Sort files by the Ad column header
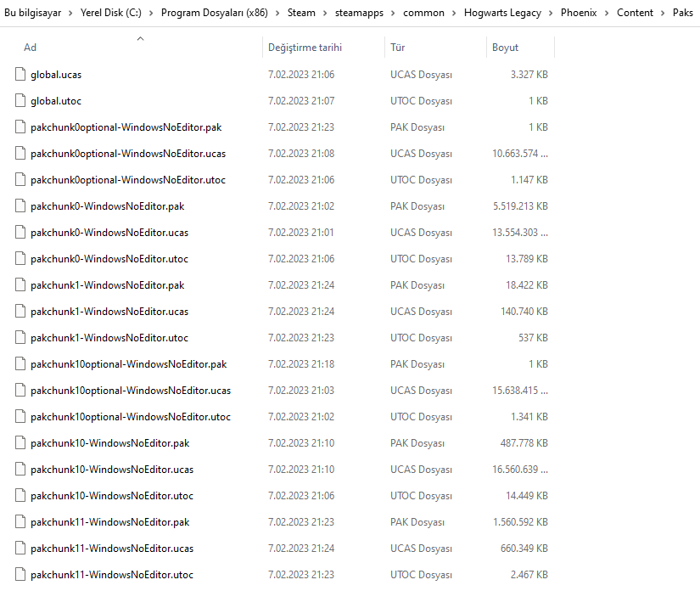This screenshot has width=700, height=591. tap(30, 48)
